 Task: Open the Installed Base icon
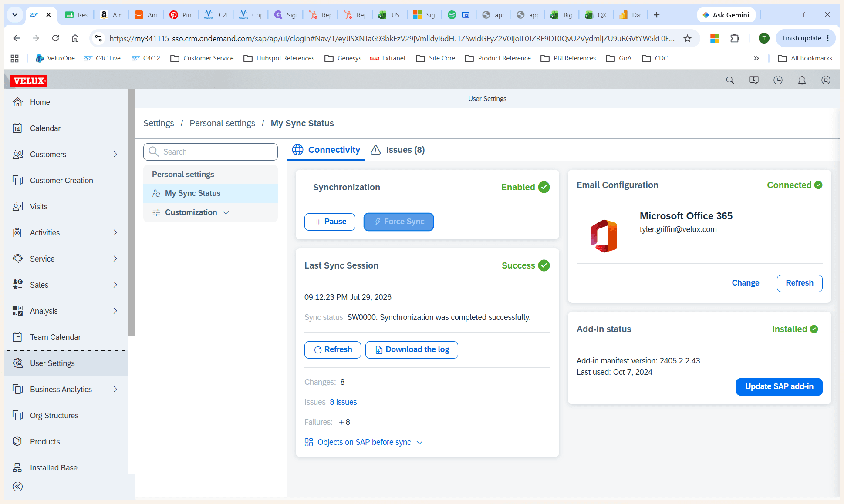pos(17,468)
